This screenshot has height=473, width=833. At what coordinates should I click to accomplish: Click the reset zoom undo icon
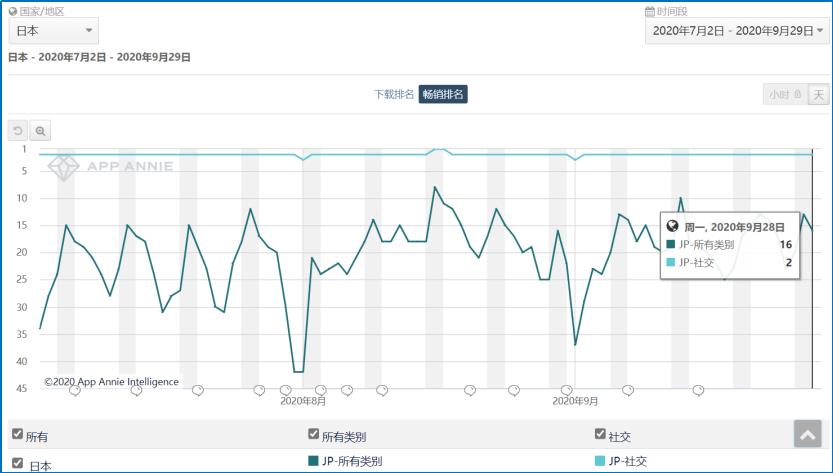click(x=18, y=131)
